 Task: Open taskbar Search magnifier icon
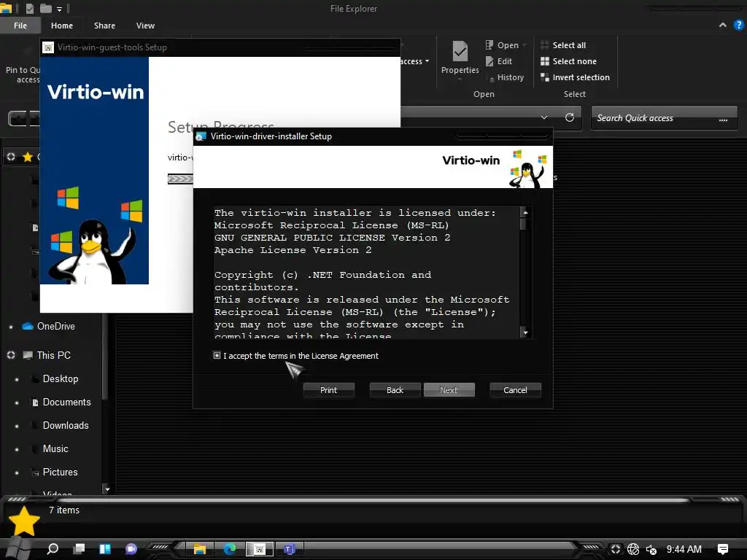coord(53,549)
